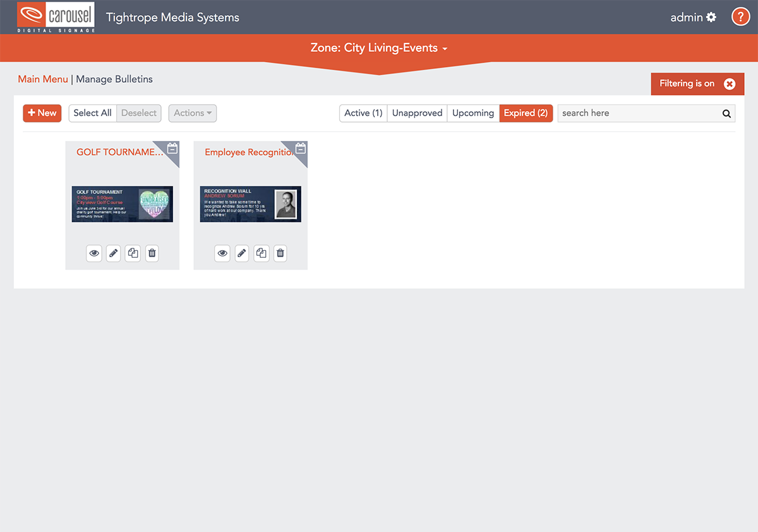Switch to the Upcoming tab
Screen dimensions: 758x532
click(x=473, y=113)
